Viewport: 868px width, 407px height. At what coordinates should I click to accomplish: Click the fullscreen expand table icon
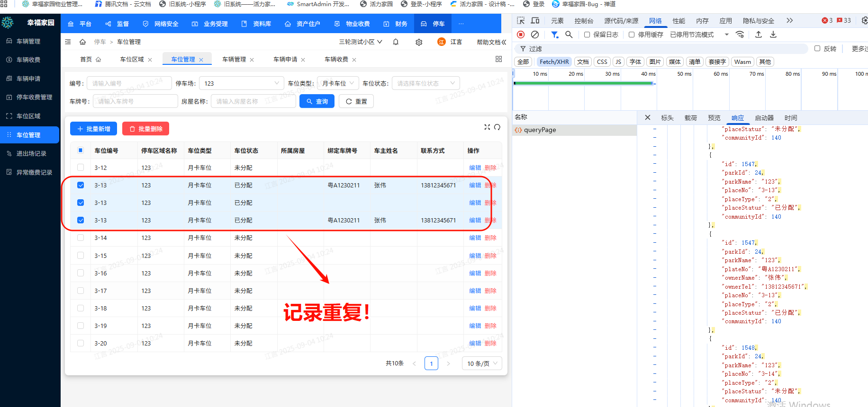(x=487, y=127)
